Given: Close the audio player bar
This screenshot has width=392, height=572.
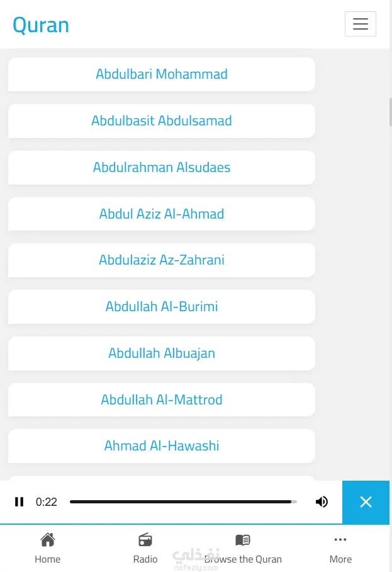Looking at the screenshot, I should [366, 502].
